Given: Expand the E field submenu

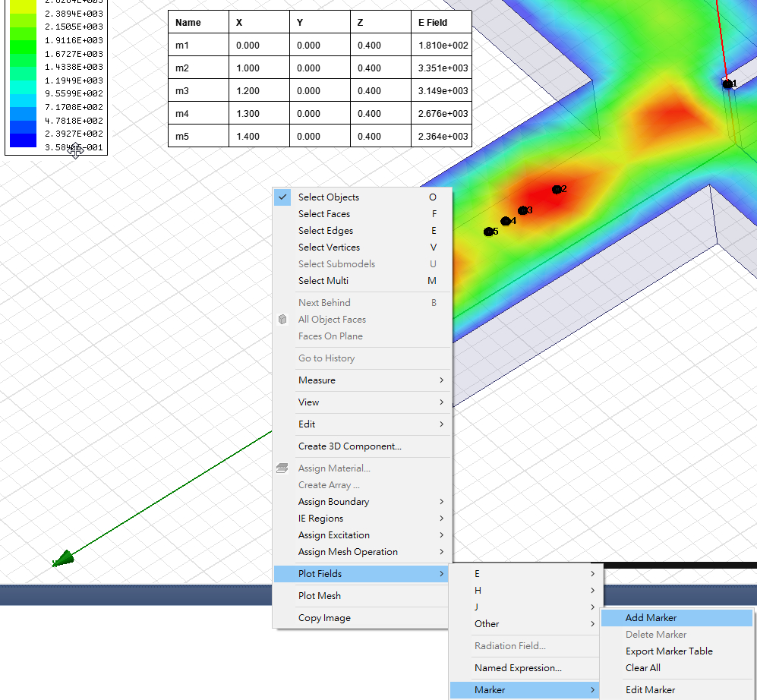Looking at the screenshot, I should (x=525, y=574).
